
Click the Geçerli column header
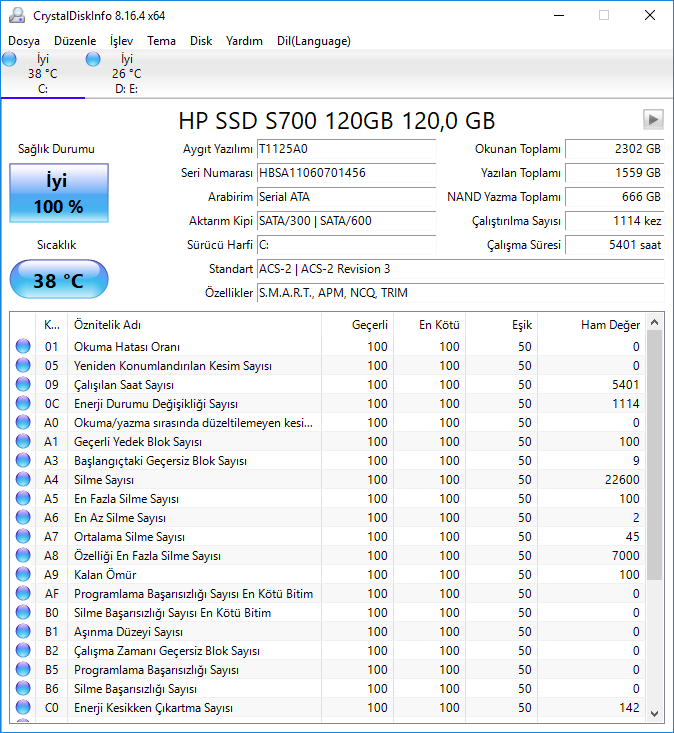(x=358, y=324)
